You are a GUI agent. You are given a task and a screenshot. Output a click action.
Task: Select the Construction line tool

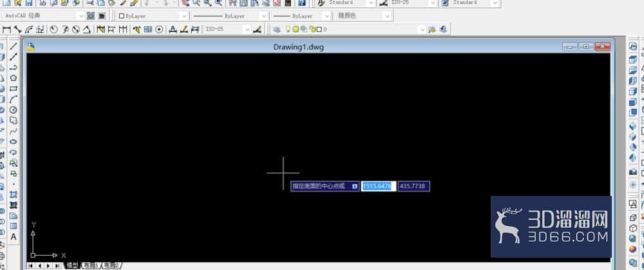(x=14, y=57)
